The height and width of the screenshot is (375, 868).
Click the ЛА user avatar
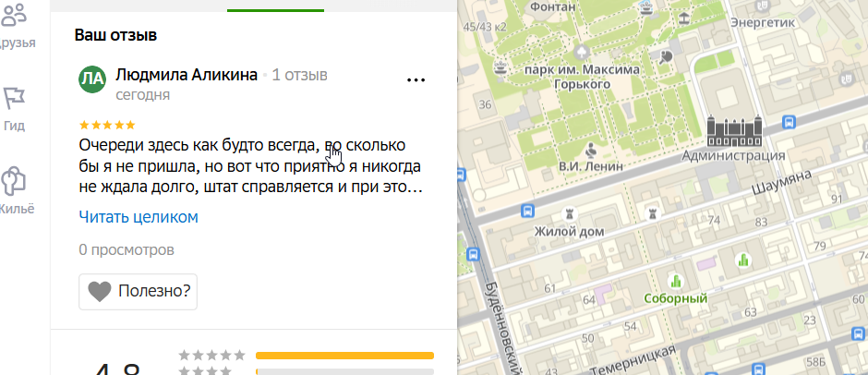tap(92, 79)
